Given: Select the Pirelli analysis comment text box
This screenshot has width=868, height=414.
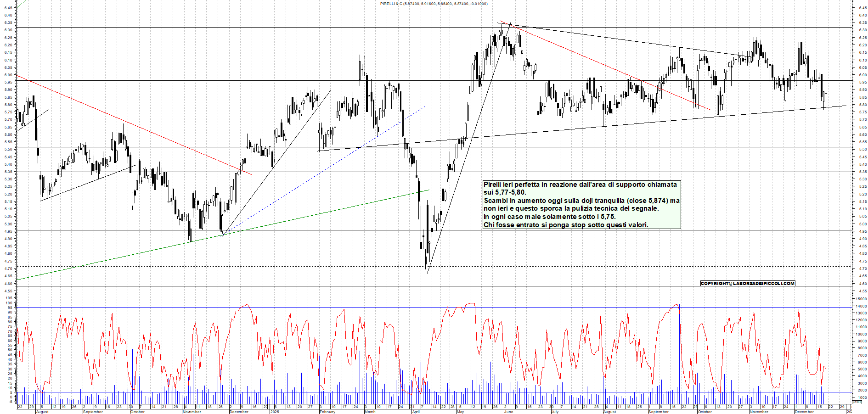Looking at the screenshot, I should [581, 205].
